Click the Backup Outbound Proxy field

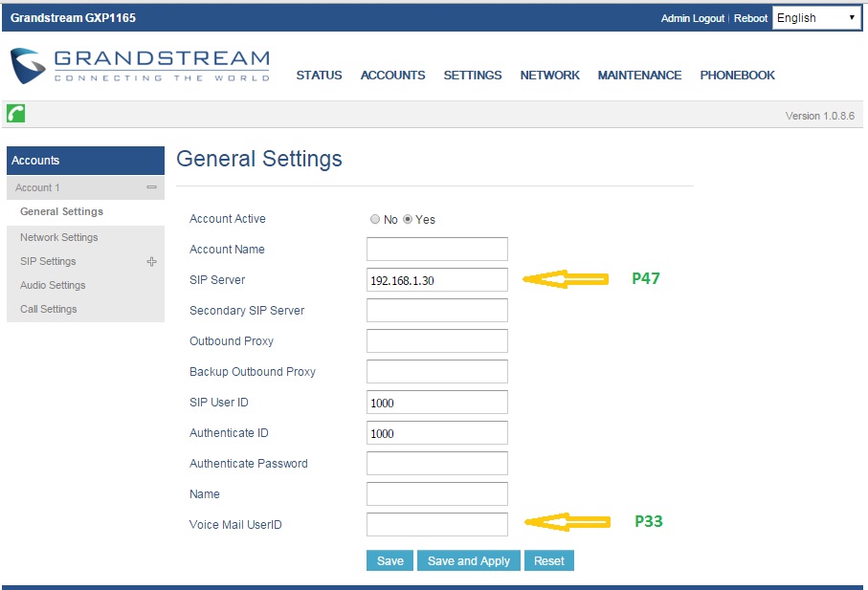[x=436, y=372]
